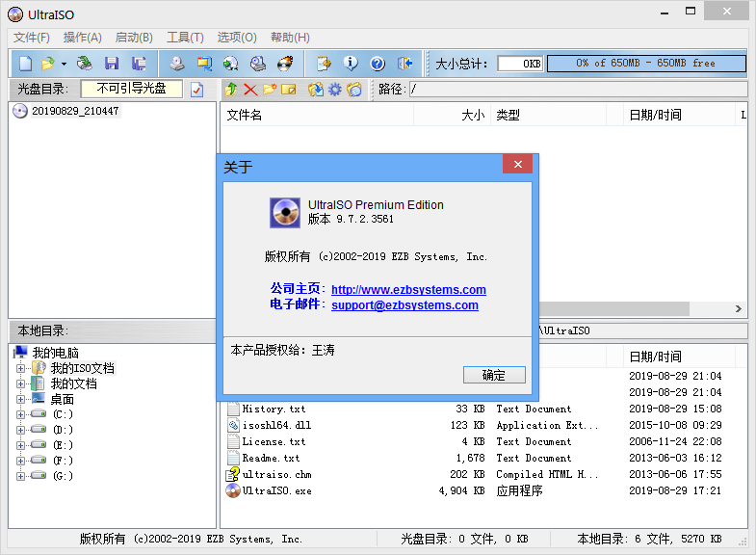Click the Rename folder icon

click(x=288, y=90)
